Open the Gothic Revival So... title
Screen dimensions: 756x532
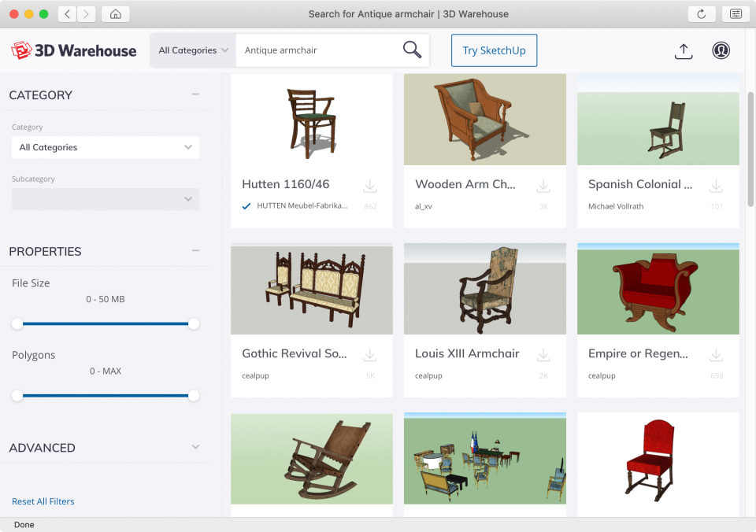294,353
